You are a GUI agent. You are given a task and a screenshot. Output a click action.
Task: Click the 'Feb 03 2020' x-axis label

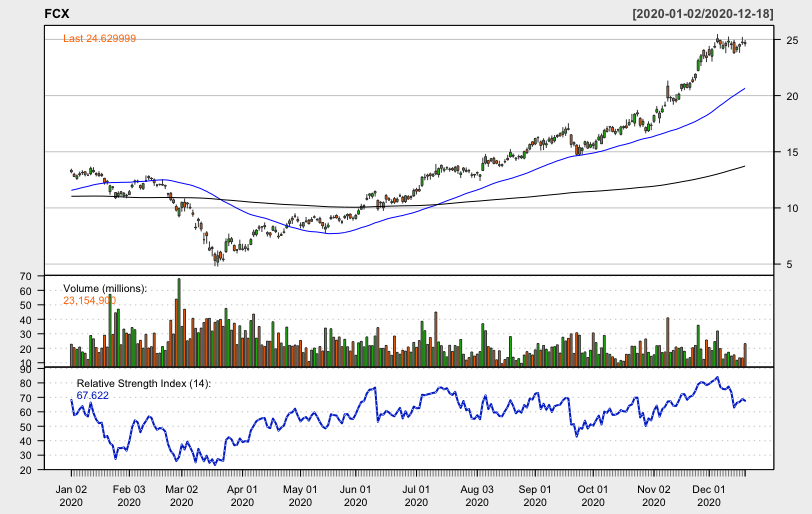click(129, 495)
